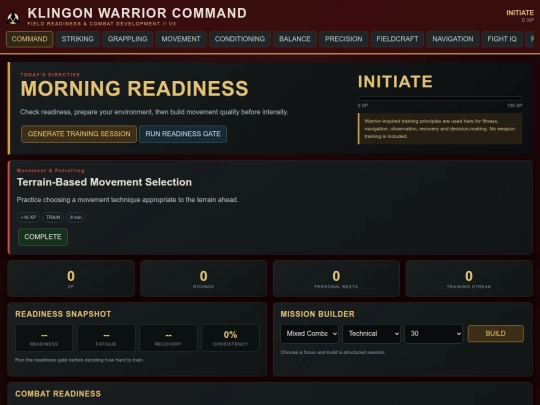Open the MOVEMENT tab

[x=181, y=39]
